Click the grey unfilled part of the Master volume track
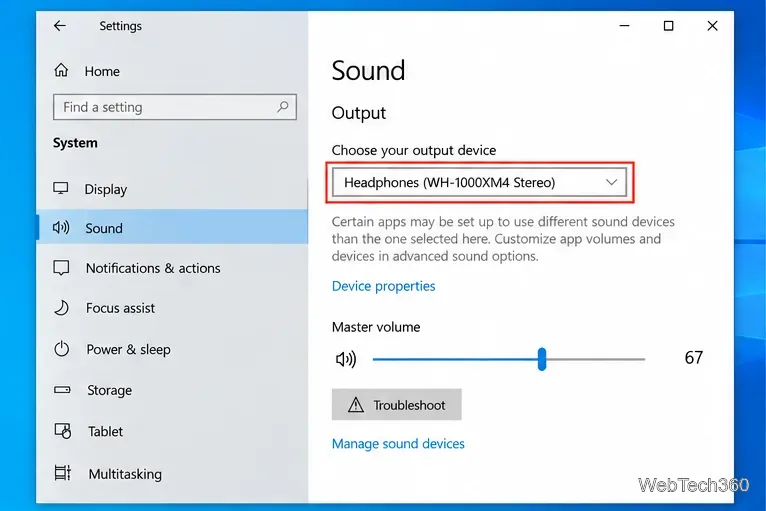Screen dimensions: 766x511 click(x=596, y=359)
